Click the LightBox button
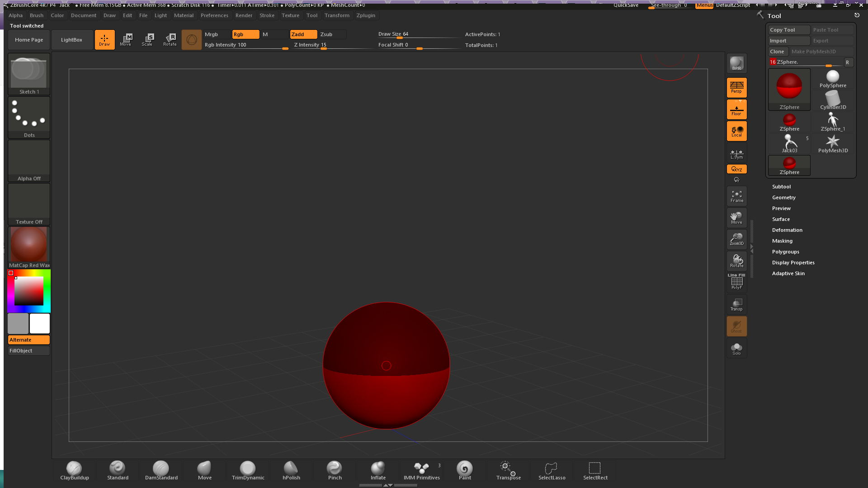Image resolution: width=868 pixels, height=488 pixels. pyautogui.click(x=72, y=40)
